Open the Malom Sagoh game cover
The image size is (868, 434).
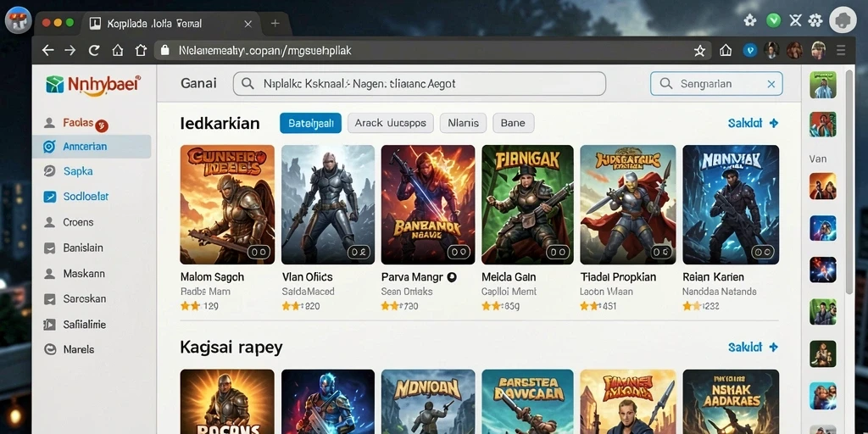(227, 204)
